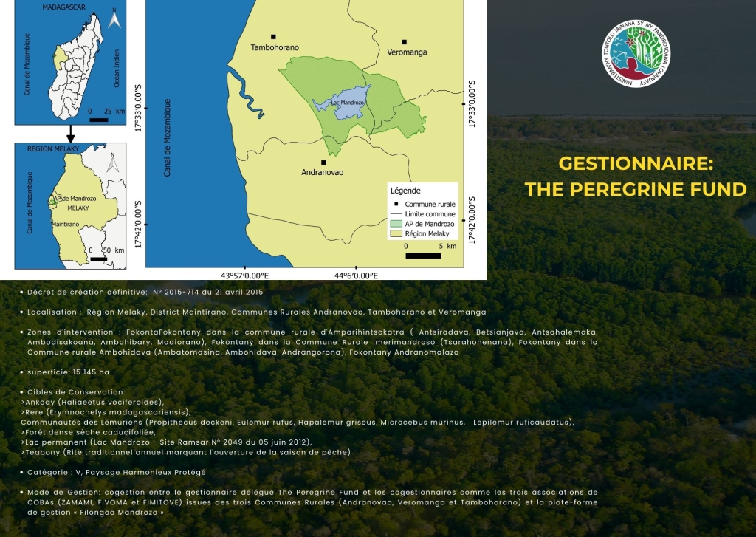Click the 'REGION MELAKY' inset title

[x=53, y=148]
